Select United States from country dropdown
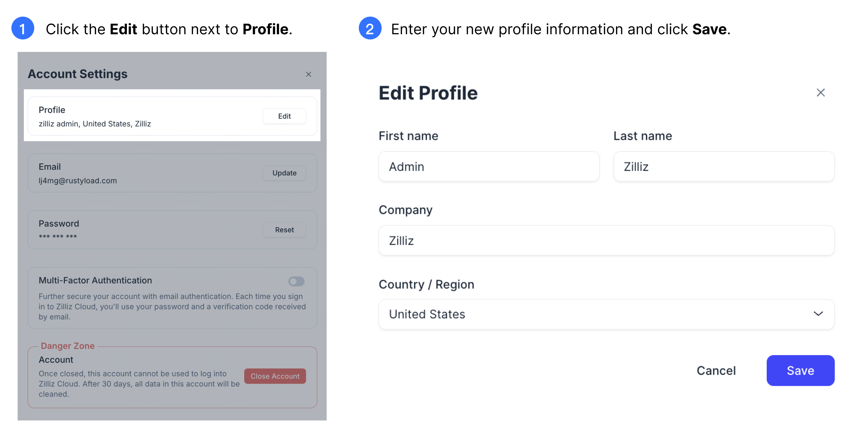Viewport: 868px width, 435px height. point(607,314)
